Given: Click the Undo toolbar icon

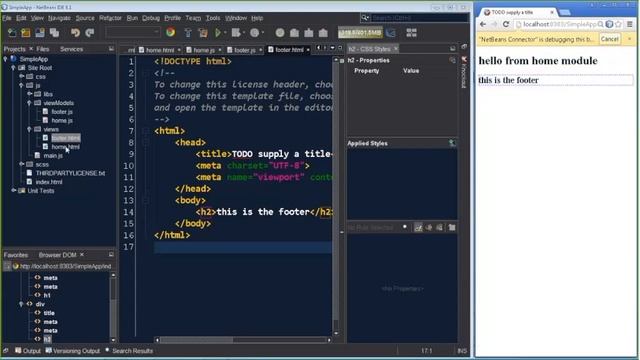Looking at the screenshot, I should pyautogui.click(x=75, y=33).
